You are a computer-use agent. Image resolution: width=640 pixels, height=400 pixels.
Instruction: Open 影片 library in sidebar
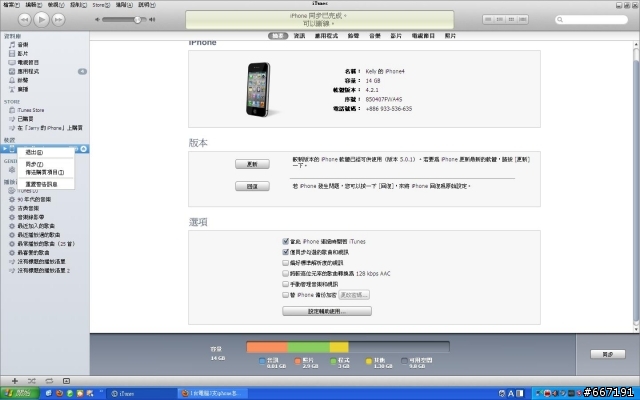[23, 53]
